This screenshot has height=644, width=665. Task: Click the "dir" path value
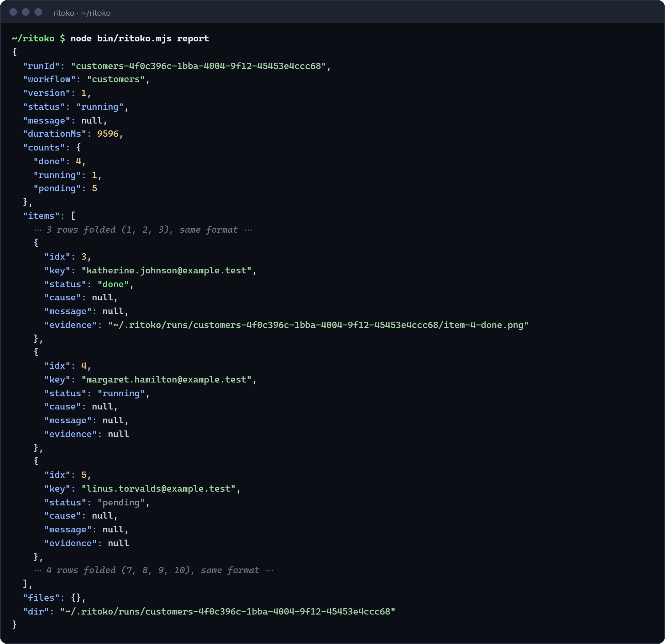pyautogui.click(x=227, y=611)
